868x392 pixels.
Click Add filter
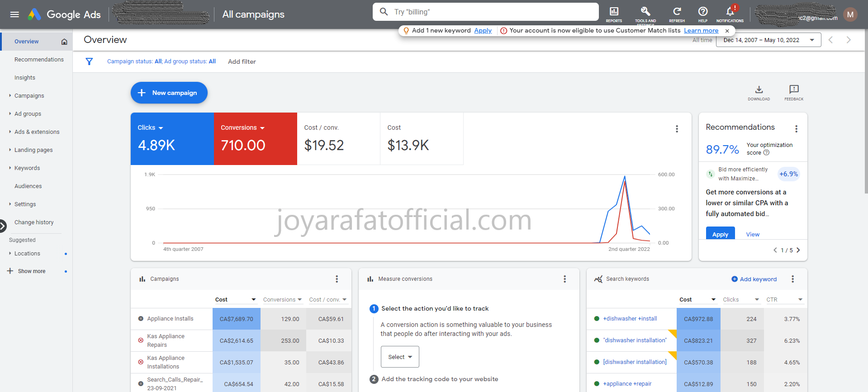click(x=242, y=61)
